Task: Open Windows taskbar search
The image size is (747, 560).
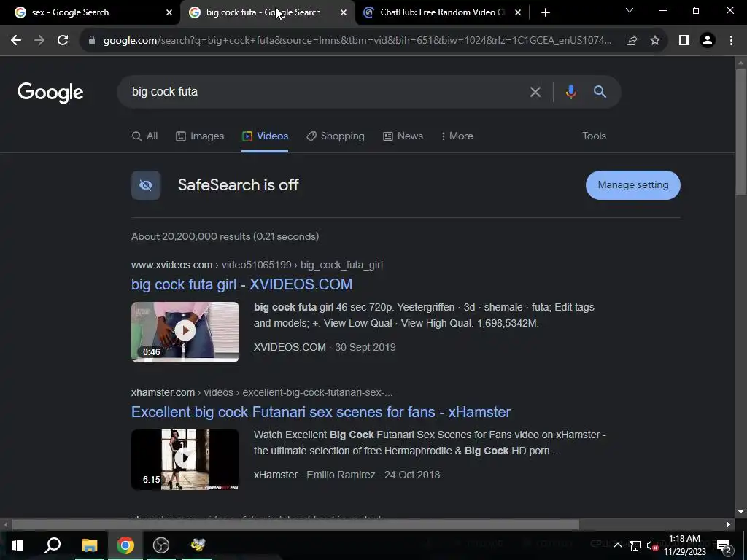Action: click(x=53, y=545)
